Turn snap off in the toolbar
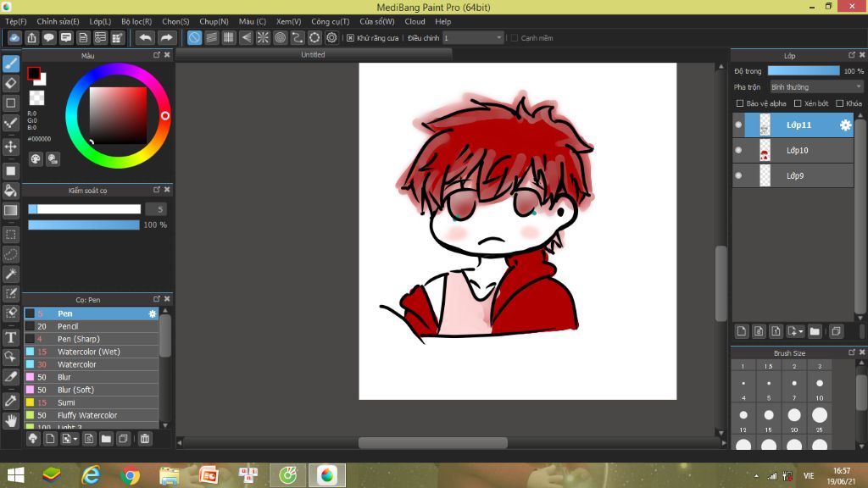 coord(194,37)
